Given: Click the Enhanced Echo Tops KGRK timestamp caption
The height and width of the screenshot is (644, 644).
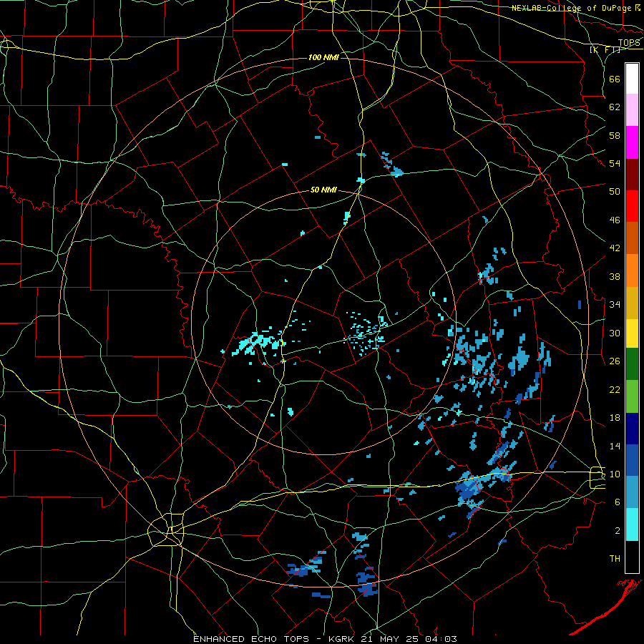Looking at the screenshot, I should coord(325,639).
